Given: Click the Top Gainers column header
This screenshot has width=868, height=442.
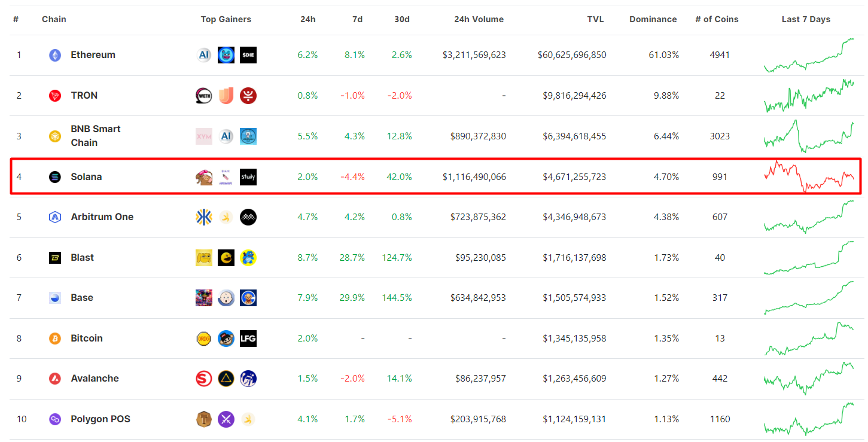Looking at the screenshot, I should click(226, 19).
